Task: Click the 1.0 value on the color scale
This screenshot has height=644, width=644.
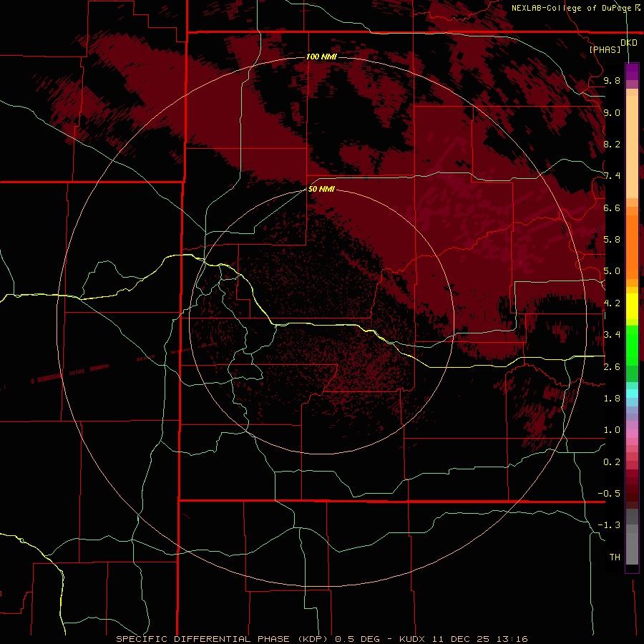Action: point(612,430)
